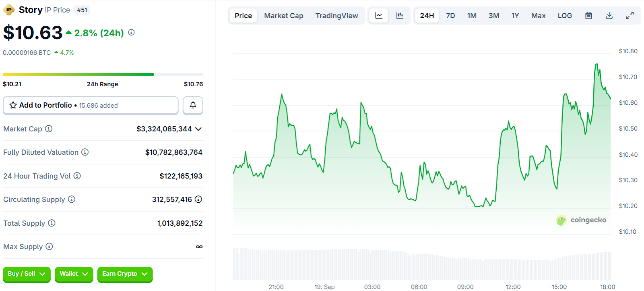644x291 pixels.
Task: Click the 19. Sep date axis label
Action: point(324,287)
